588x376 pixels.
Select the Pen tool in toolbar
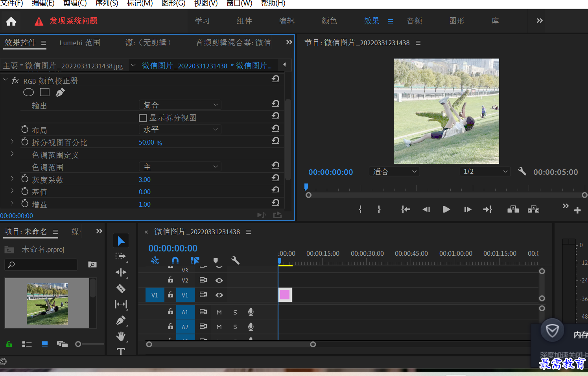(x=121, y=320)
